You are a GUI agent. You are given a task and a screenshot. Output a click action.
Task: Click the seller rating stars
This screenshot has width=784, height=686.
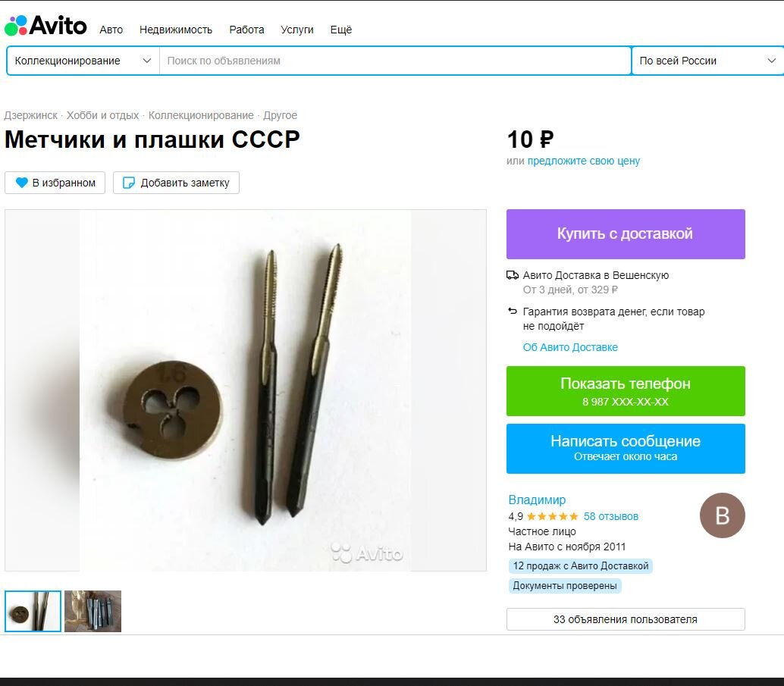[553, 516]
